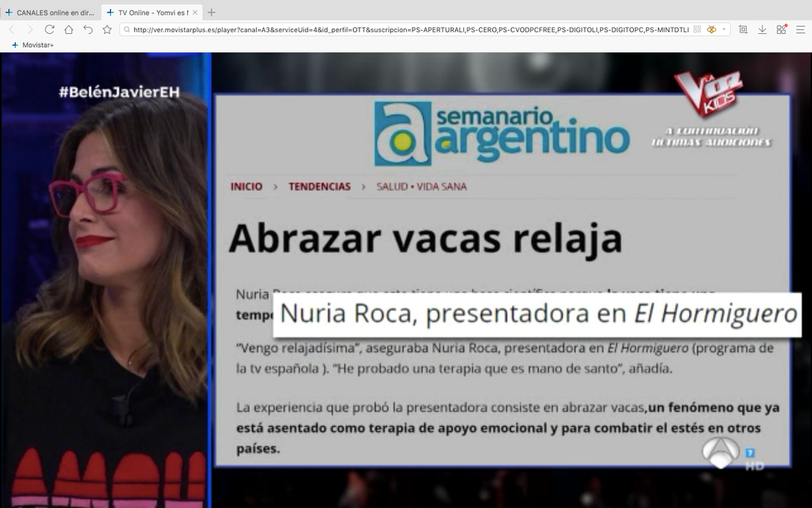This screenshot has width=812, height=508.
Task: Click the La experiencia que probó paragraph
Action: [x=507, y=428]
